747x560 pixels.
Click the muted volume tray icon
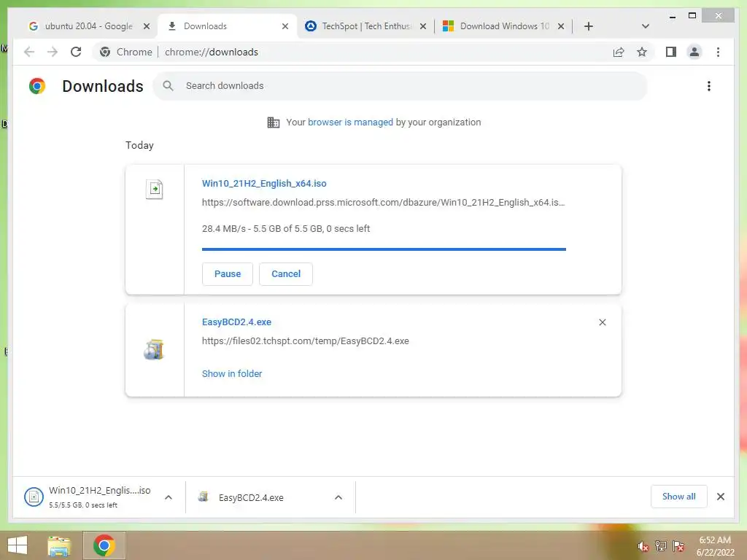point(643,546)
